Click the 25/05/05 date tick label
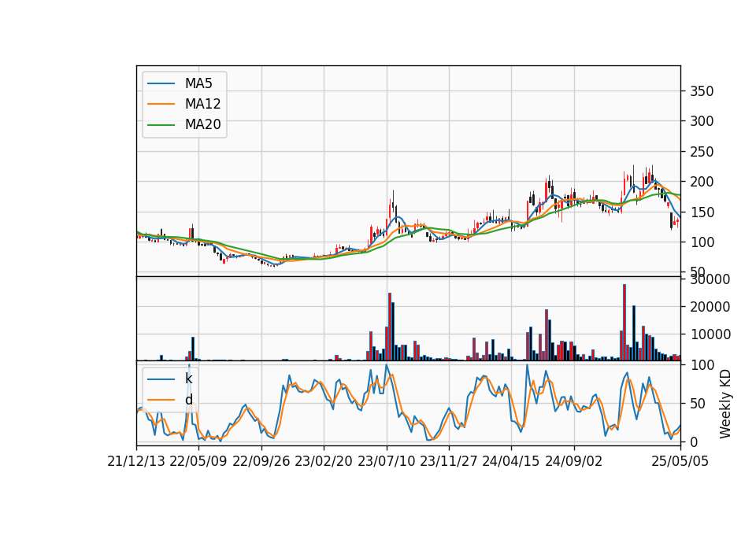 pyautogui.click(x=680, y=461)
